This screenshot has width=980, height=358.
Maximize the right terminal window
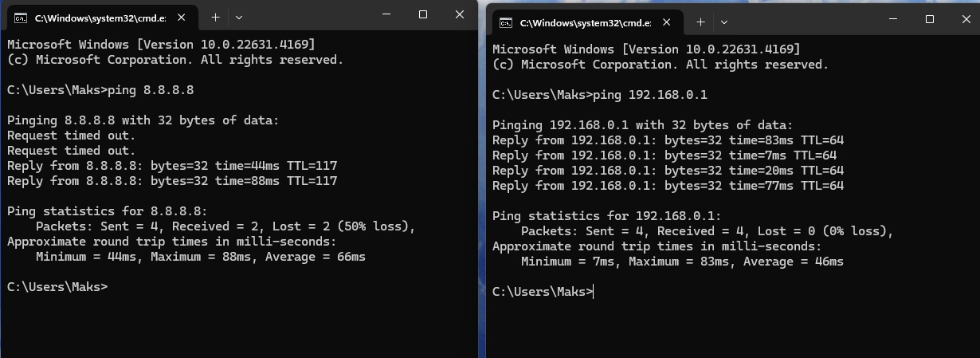click(930, 20)
